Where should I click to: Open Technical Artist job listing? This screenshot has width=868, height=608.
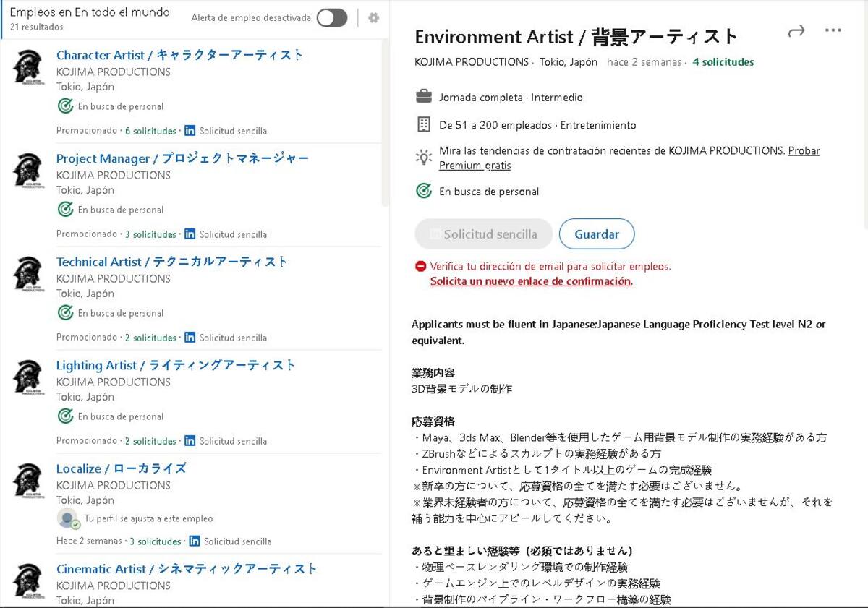click(x=172, y=262)
